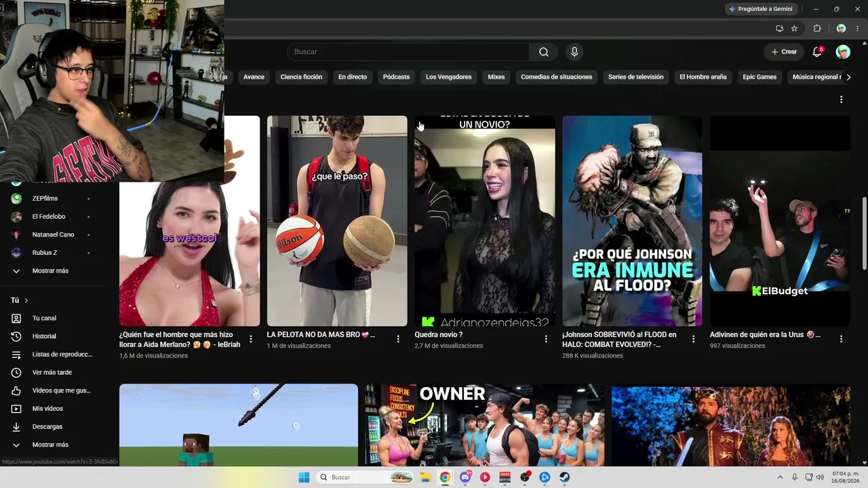Open File Explorer from the taskbar
This screenshot has width=868, height=488.
pos(425,477)
